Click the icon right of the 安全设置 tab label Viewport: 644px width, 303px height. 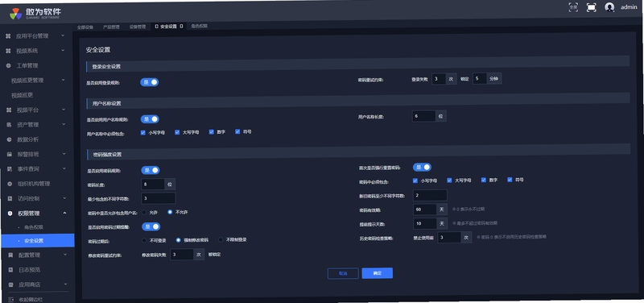[181, 27]
